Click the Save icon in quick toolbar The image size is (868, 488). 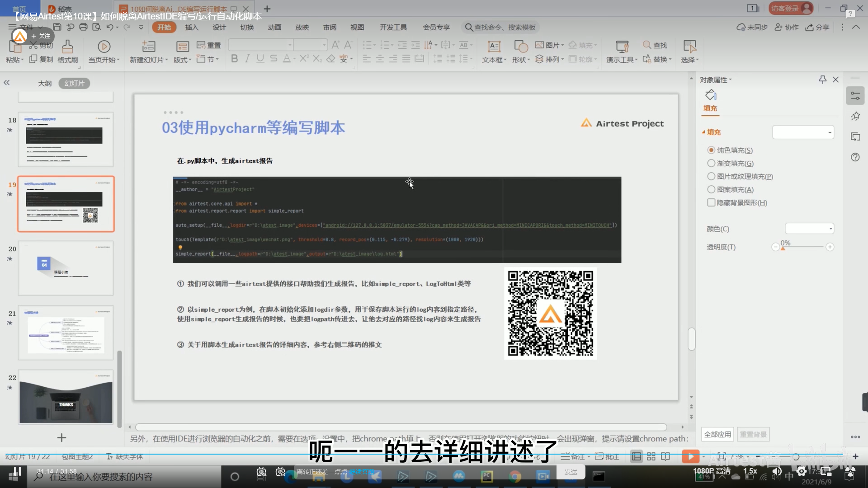point(57,27)
